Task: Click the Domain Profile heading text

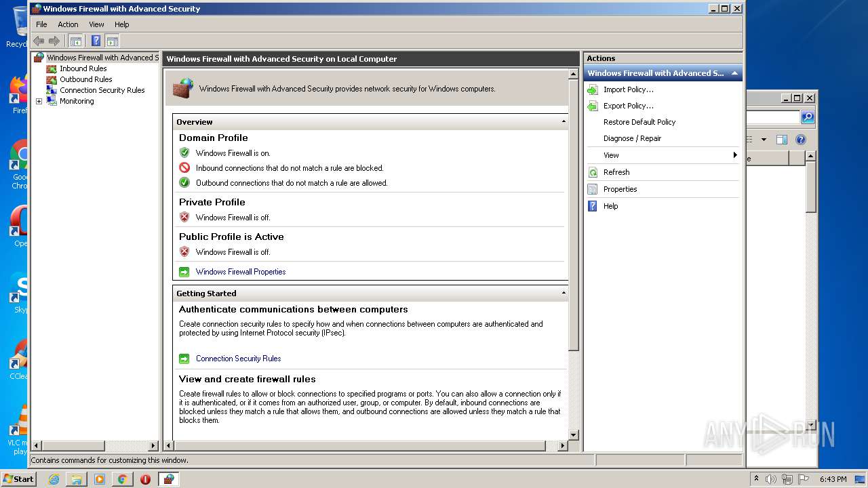Action: (x=213, y=138)
